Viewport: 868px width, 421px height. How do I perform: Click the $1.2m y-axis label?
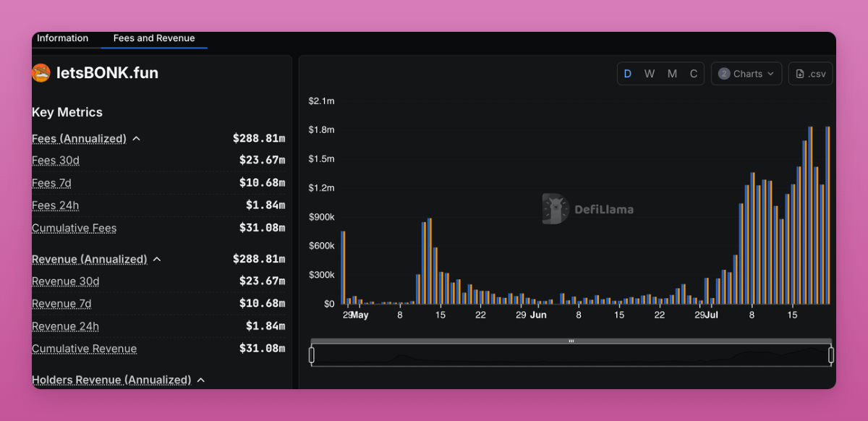coord(321,188)
